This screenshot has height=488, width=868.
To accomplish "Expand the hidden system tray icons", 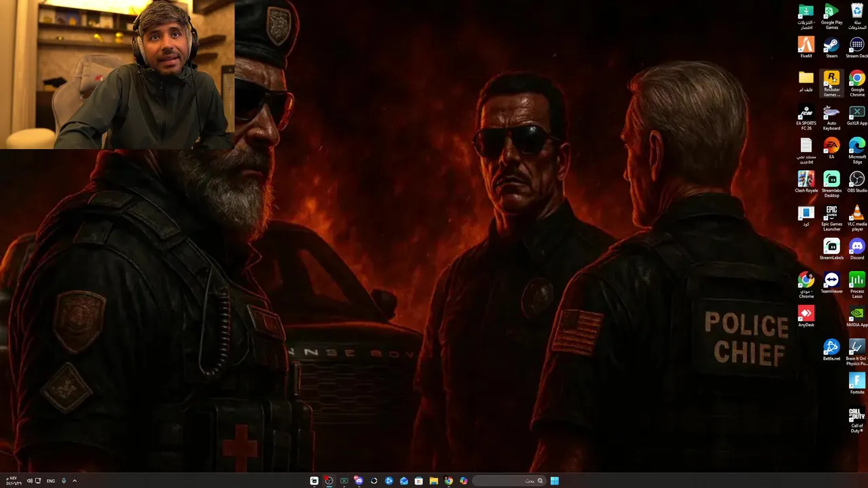I will coord(75,481).
